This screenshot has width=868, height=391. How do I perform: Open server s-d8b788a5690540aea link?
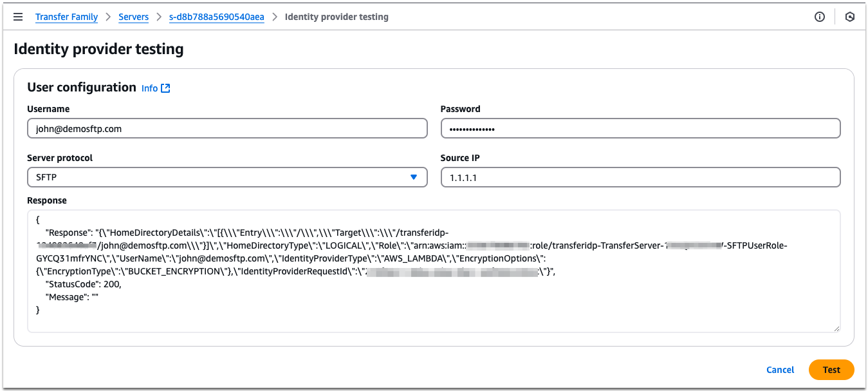(x=216, y=17)
